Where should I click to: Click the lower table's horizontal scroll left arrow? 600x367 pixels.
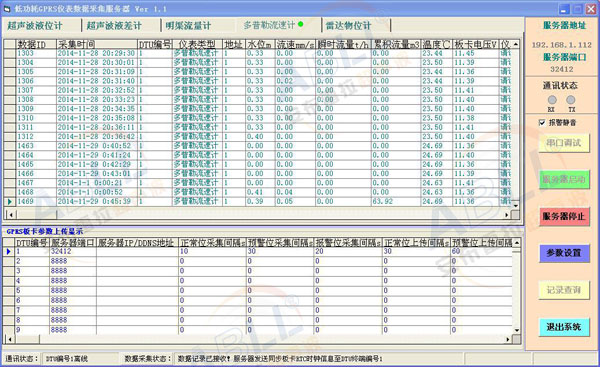pyautogui.click(x=10, y=339)
